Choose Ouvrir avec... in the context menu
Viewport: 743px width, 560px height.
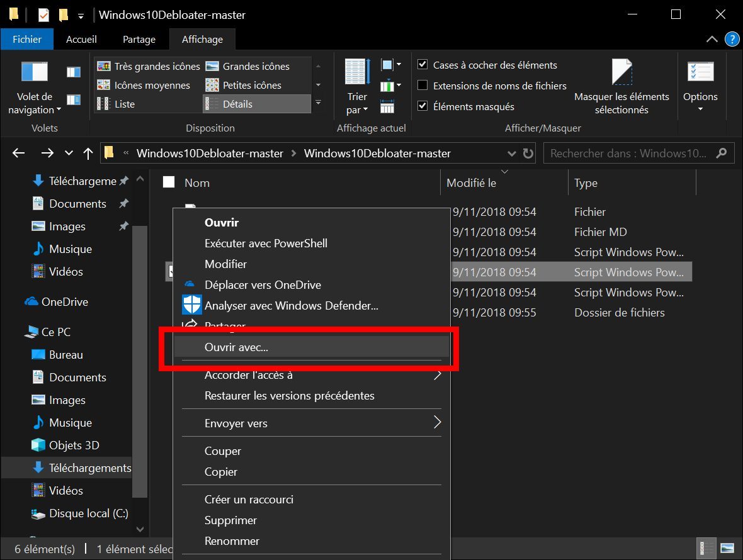(x=312, y=347)
